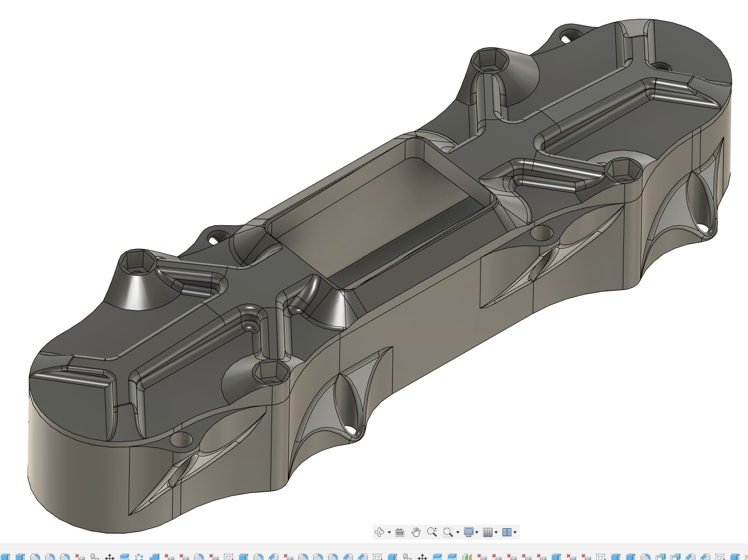Open the Orbit dropdown arrow
Image resolution: width=748 pixels, height=560 pixels.
point(390,532)
